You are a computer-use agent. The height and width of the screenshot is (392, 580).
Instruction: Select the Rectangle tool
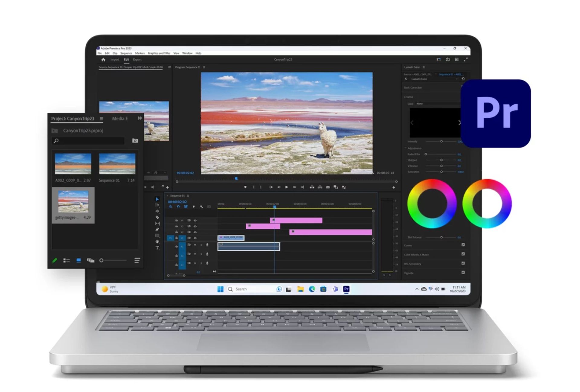pyautogui.click(x=157, y=236)
